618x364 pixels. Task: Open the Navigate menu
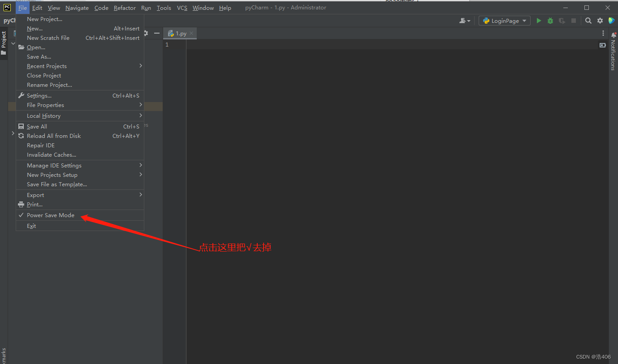point(77,8)
